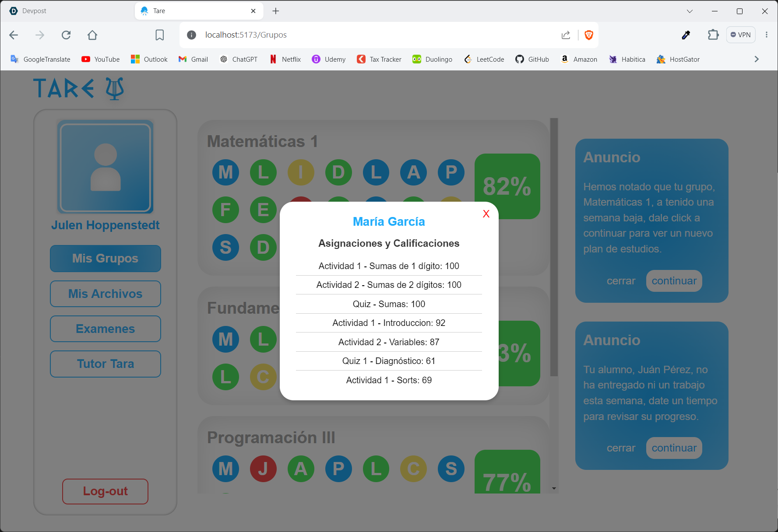The width and height of the screenshot is (778, 532).
Task: Click the blue A student circle in Matemáticas 1
Action: (x=414, y=172)
